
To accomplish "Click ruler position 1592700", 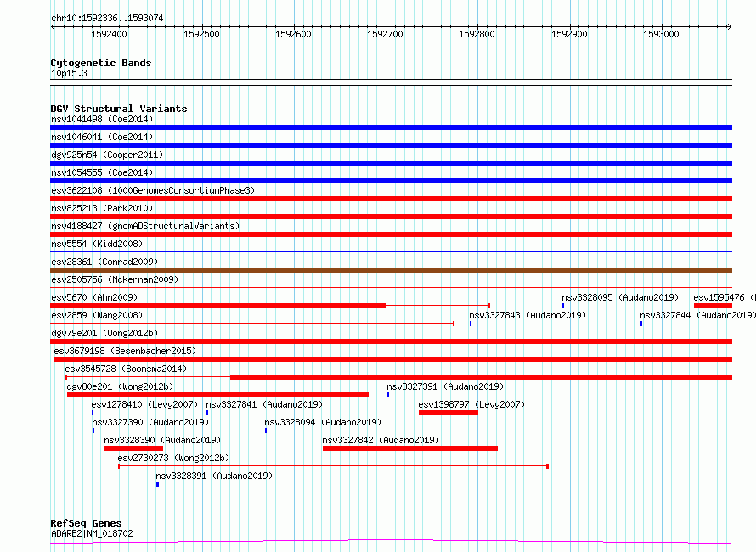I will tap(385, 34).
